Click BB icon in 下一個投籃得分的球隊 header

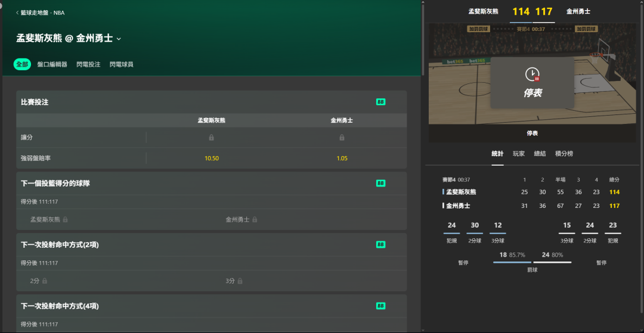pyautogui.click(x=380, y=183)
